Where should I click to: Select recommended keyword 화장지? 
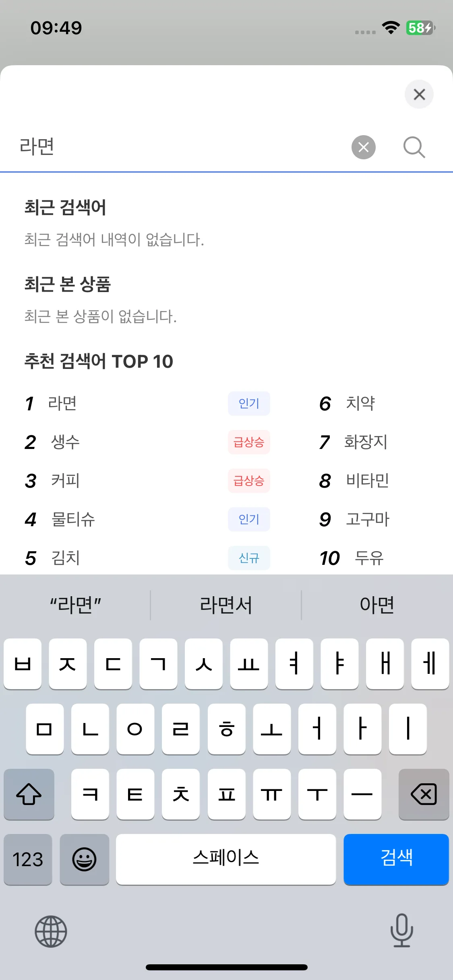tap(366, 442)
